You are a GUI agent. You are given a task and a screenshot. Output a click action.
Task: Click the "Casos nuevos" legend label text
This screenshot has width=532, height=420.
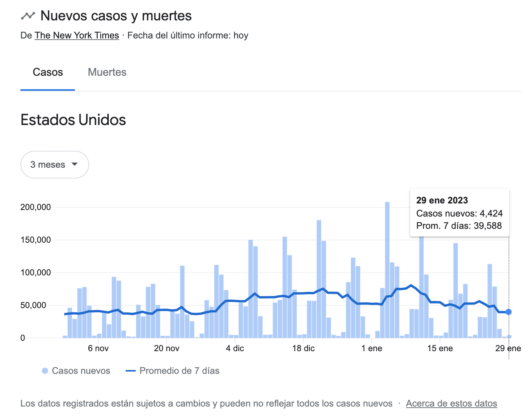(x=81, y=371)
